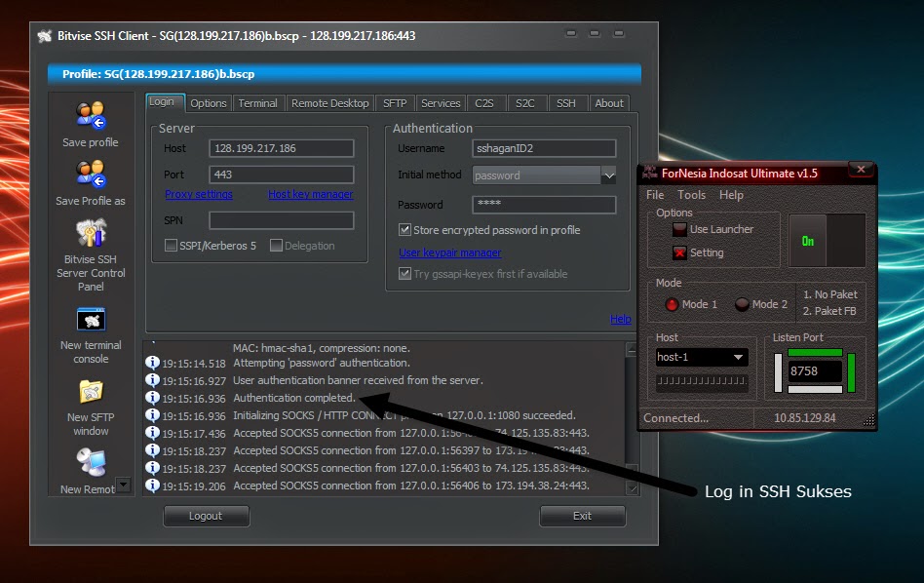
Task: Click the Exit button
Action: click(582, 516)
